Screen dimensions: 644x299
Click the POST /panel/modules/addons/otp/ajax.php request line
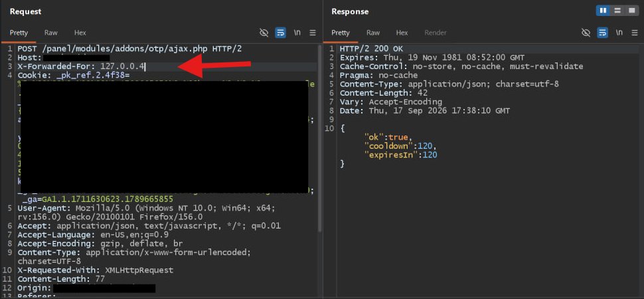(x=129, y=49)
